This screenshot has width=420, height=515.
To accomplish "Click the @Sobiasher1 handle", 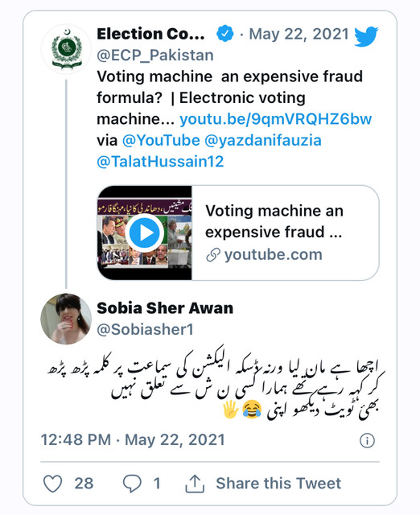I will coord(145,329).
